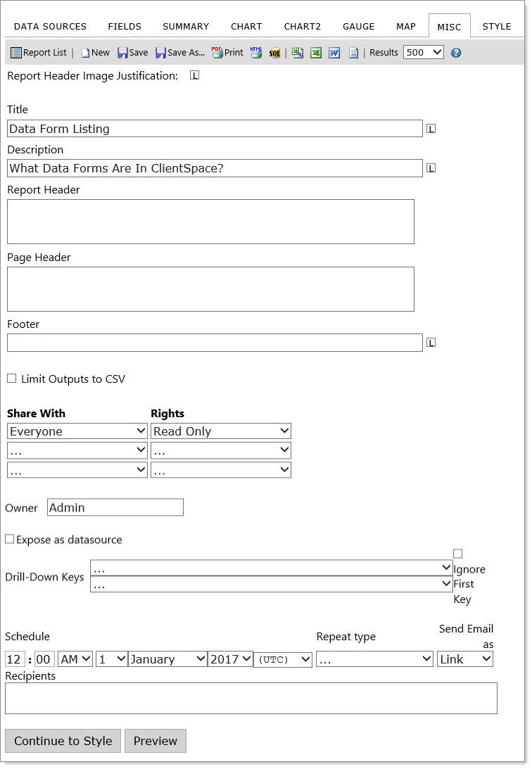Click the HTML print icon
Viewport: 532px width, 769px height.
[255, 53]
